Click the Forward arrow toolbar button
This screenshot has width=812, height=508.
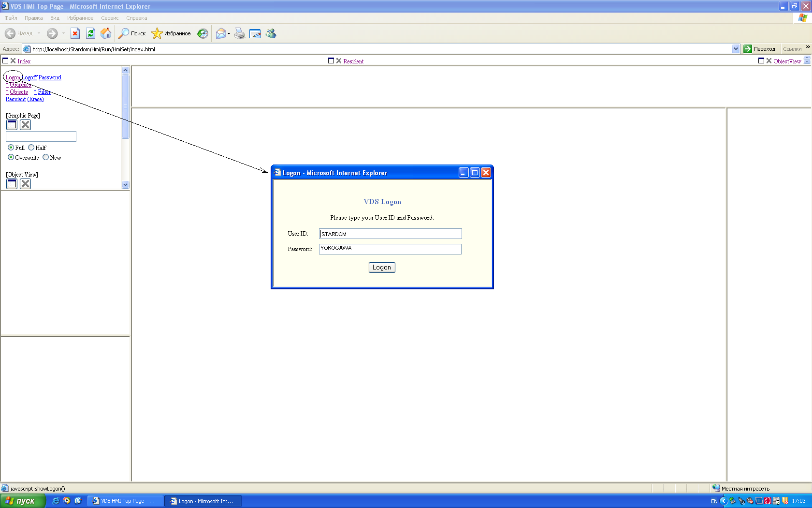coord(52,33)
